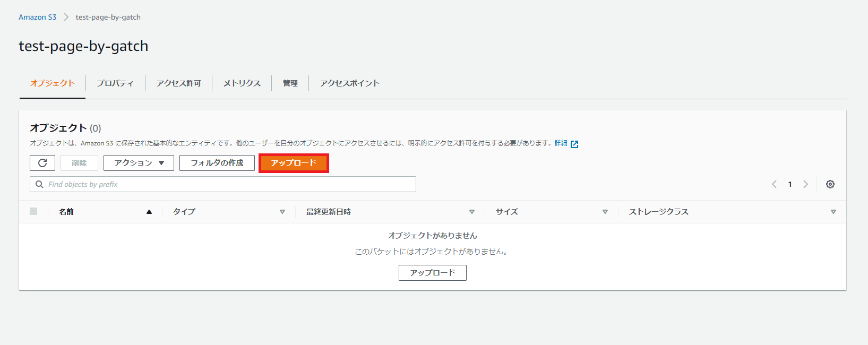Viewport: 868px width, 345px height.
Task: Click the サイズ column header text
Action: [507, 212]
